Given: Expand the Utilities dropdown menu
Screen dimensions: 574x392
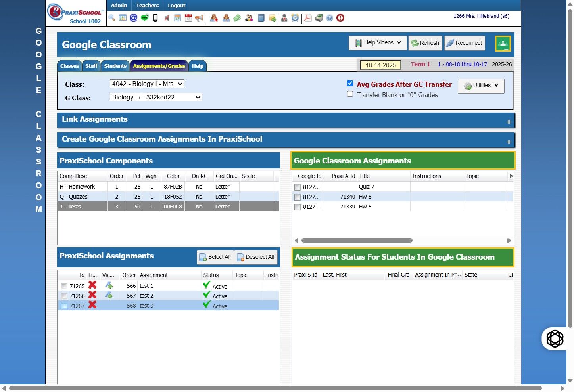Looking at the screenshot, I should (481, 86).
